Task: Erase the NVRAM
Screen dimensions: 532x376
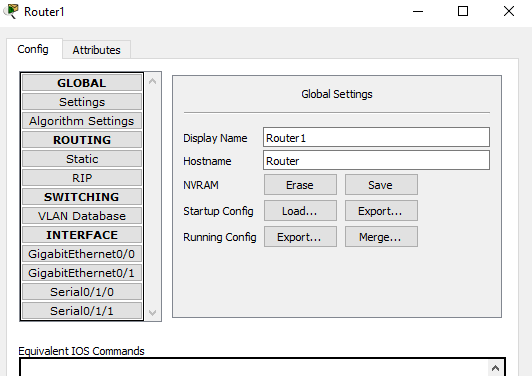Action: 300,185
